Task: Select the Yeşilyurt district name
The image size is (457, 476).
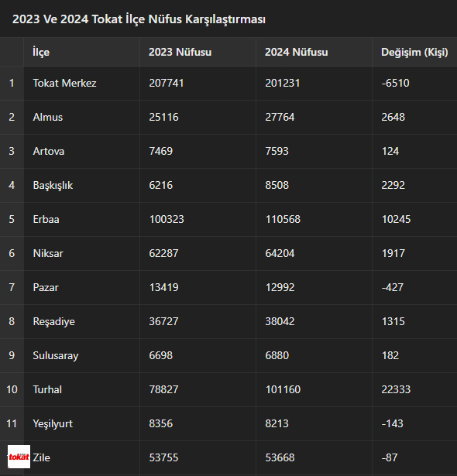Action: point(53,423)
